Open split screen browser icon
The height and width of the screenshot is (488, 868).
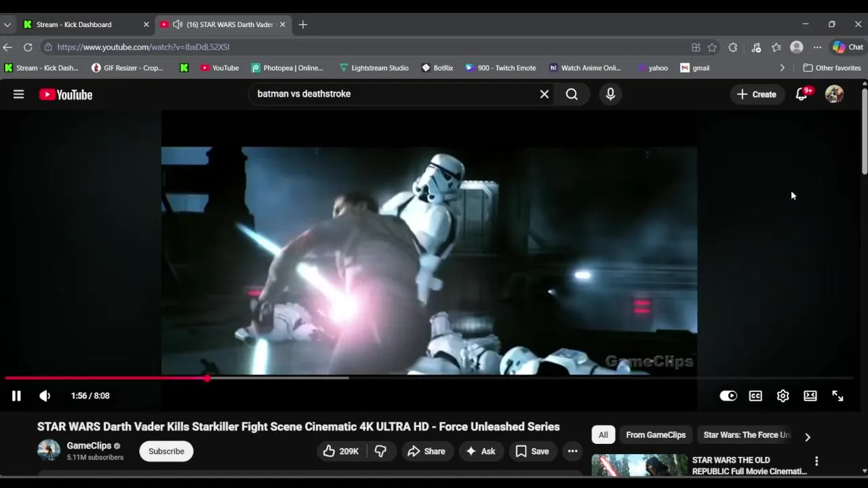click(x=696, y=47)
